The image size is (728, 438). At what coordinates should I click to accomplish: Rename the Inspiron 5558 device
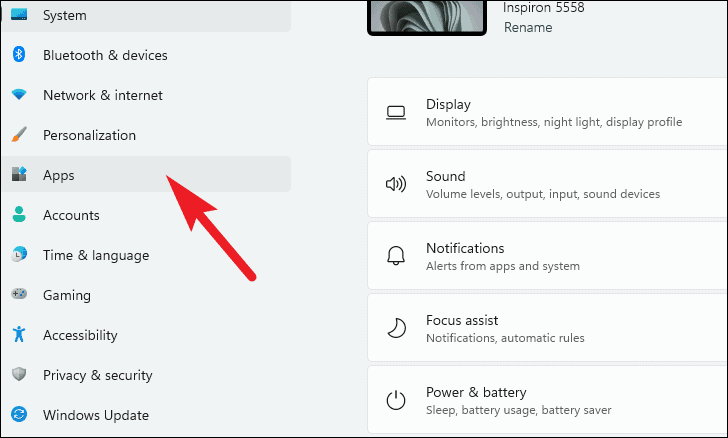(528, 27)
